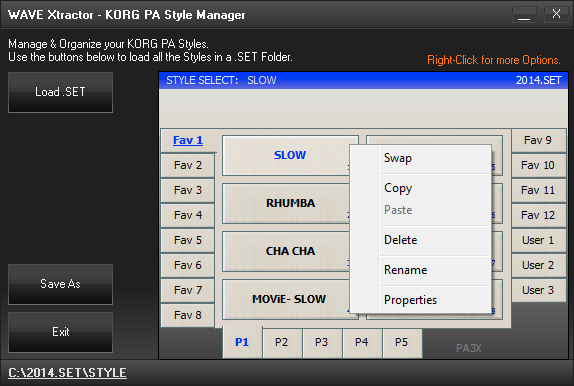
Task: Click the 2014.SET label in header
Action: [x=538, y=80]
